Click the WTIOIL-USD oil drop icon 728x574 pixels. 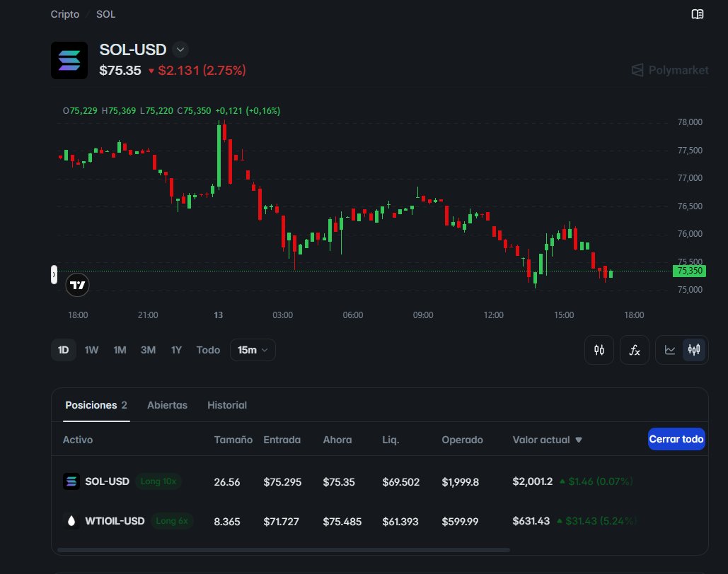71,521
